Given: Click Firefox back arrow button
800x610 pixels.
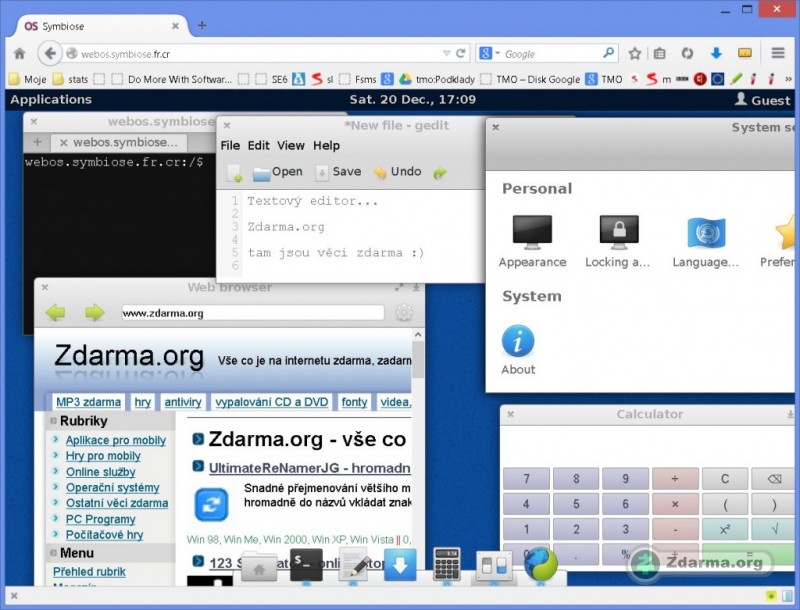Looking at the screenshot, I should coord(49,53).
